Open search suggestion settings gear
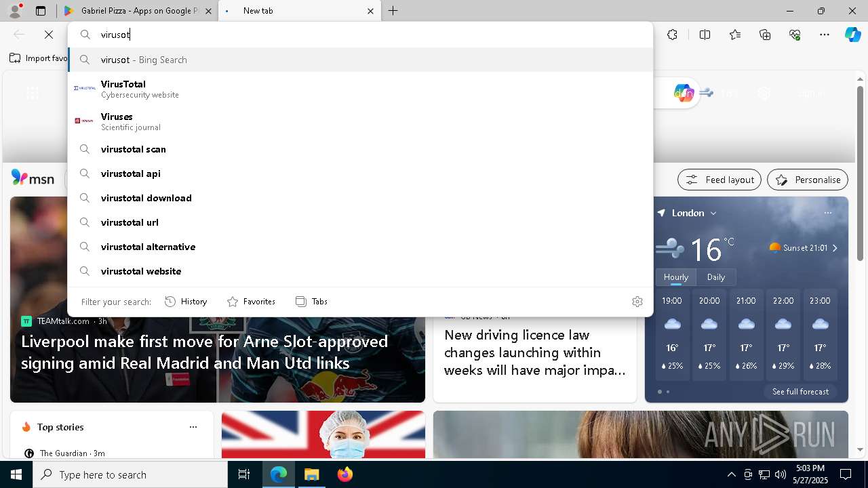The width and height of the screenshot is (868, 488). (637, 302)
